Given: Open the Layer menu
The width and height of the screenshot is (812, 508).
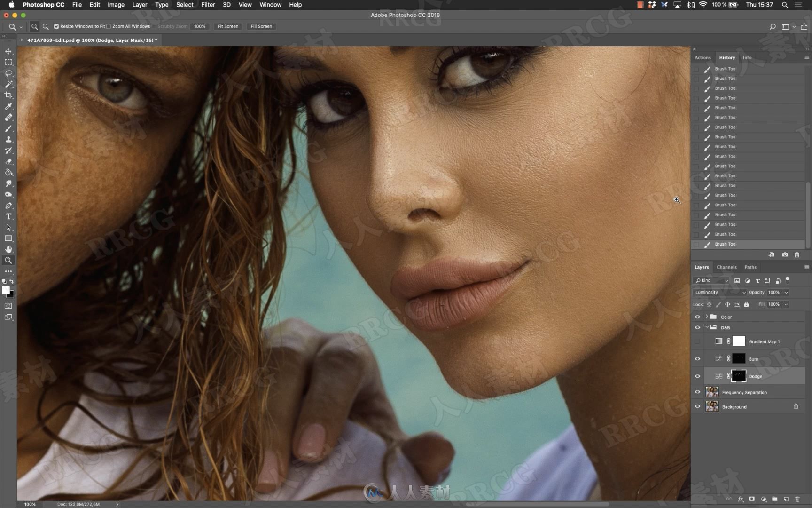Looking at the screenshot, I should (140, 5).
